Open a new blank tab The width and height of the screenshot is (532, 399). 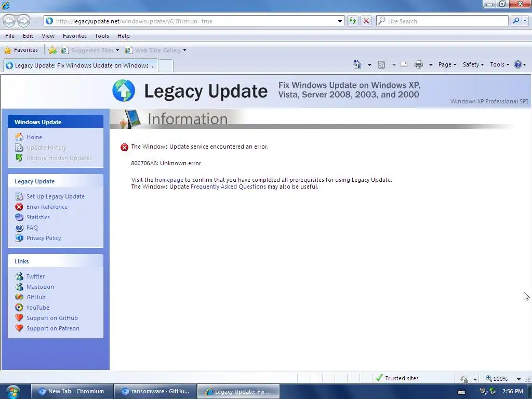tap(166, 65)
